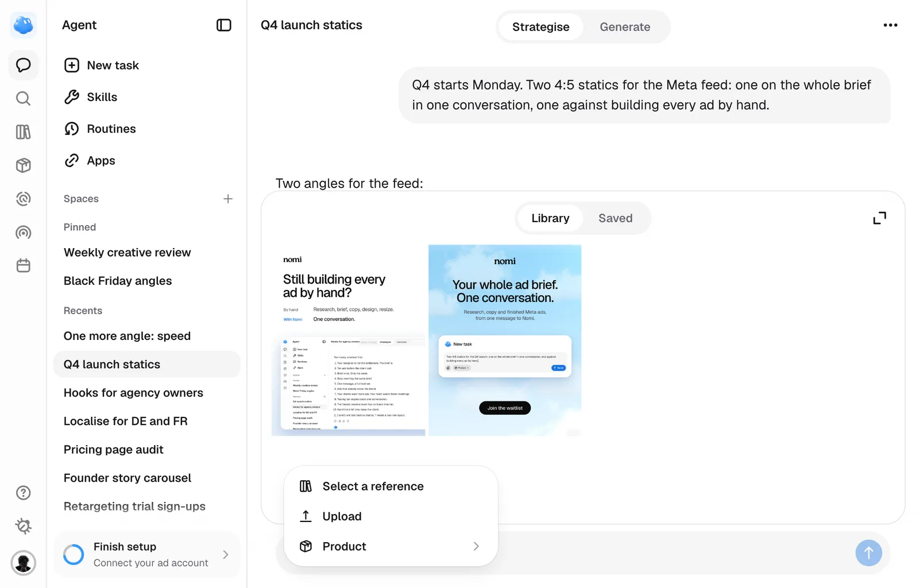
Task: Open the library books icon in rail
Action: pos(24,132)
